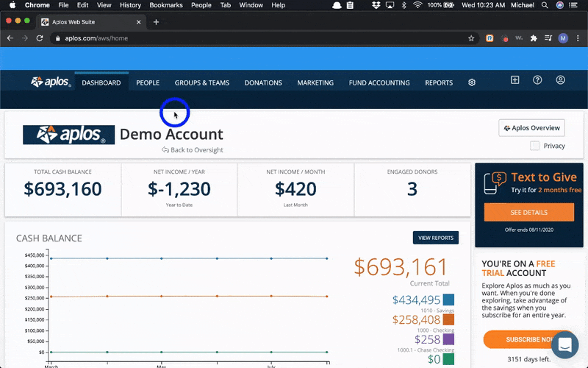Open the Chrome File menu
The image size is (588, 368).
click(63, 5)
